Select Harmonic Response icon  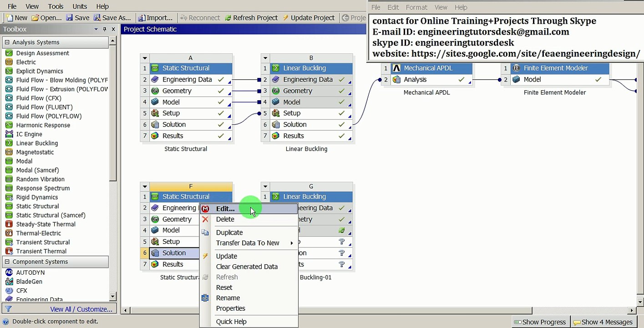[x=9, y=125]
